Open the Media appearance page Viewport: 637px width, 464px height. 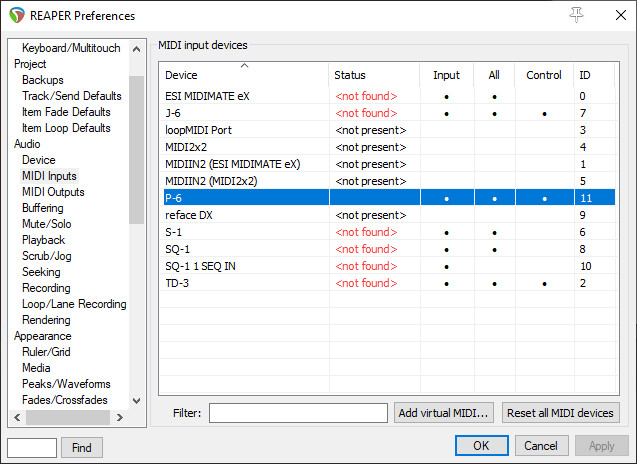(36, 368)
